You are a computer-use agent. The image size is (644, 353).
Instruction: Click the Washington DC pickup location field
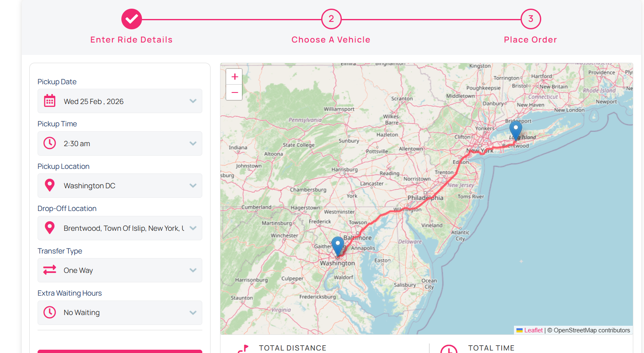tap(123, 186)
